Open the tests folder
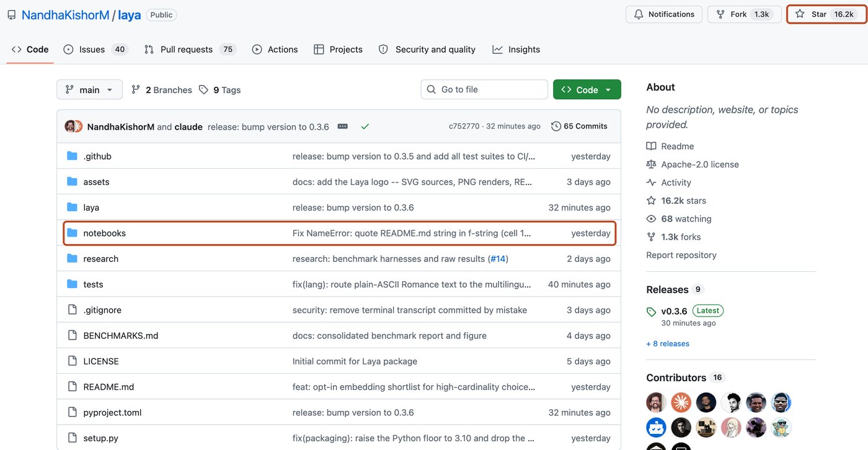This screenshot has width=868, height=450. click(94, 284)
